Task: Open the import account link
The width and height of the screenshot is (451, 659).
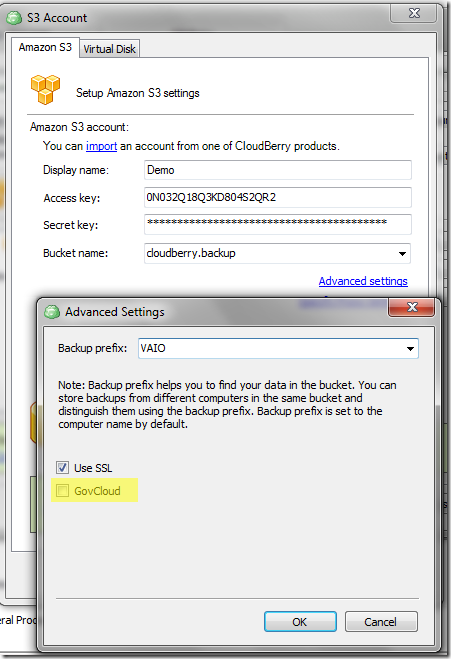Action: pos(101,146)
